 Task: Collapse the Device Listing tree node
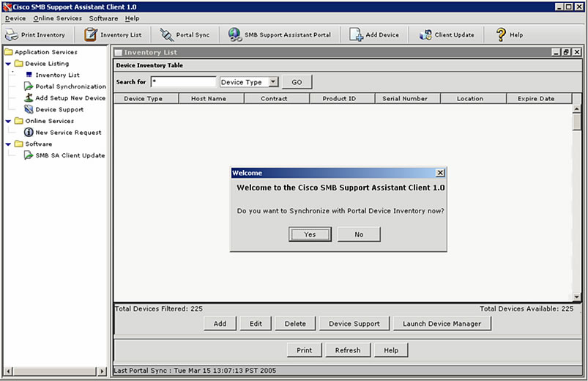tap(8, 64)
